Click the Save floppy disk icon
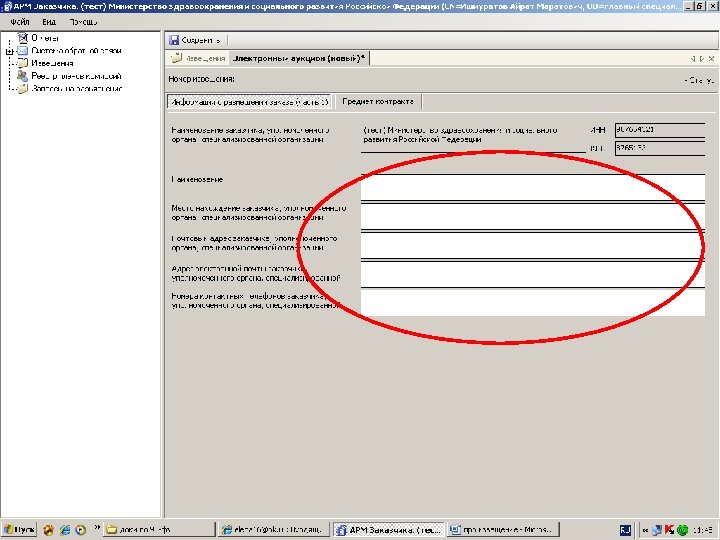The image size is (720, 540). 174,40
